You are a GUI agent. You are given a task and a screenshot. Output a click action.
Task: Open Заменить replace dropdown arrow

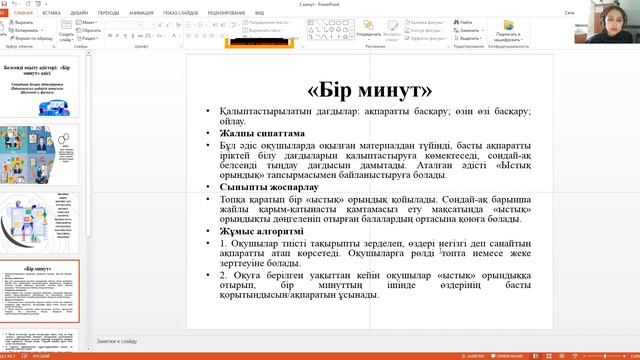(483, 30)
